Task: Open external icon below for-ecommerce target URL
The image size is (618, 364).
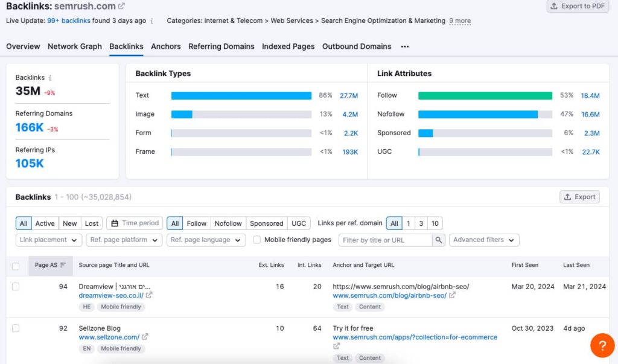Action: coord(336,346)
